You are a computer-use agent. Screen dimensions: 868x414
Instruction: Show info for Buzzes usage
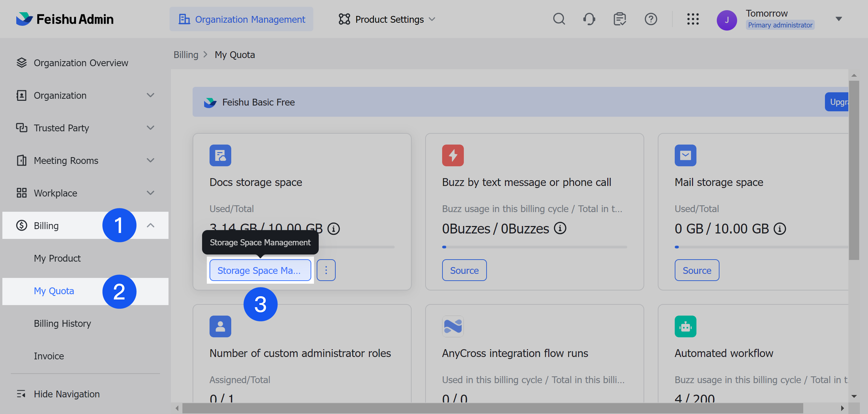(560, 228)
